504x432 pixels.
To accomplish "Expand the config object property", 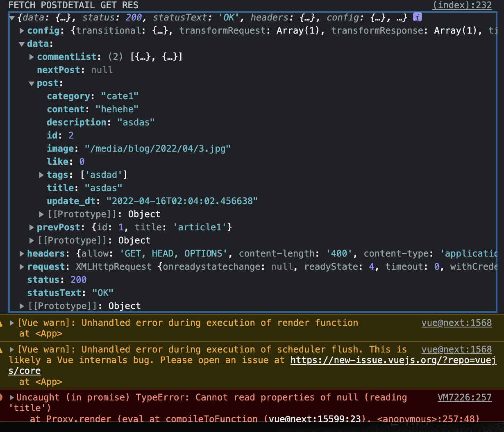I will [22, 31].
